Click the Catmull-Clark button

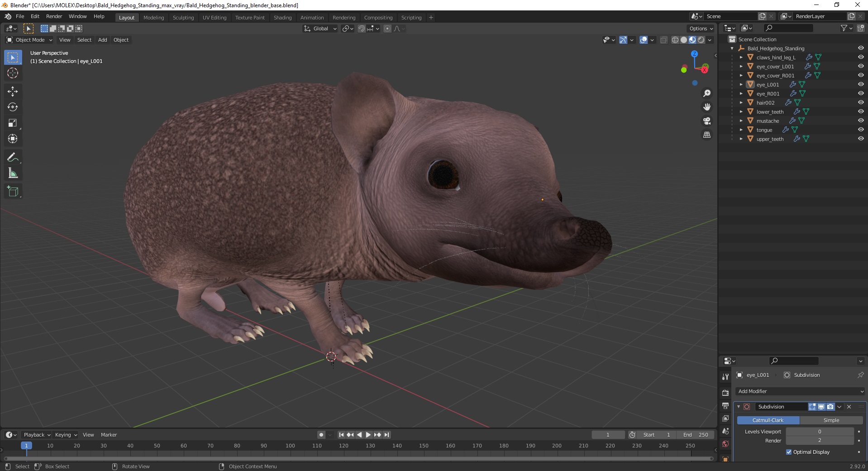click(768, 420)
